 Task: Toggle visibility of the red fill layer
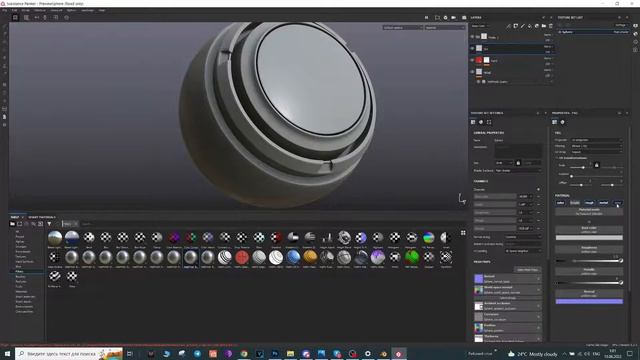472,60
